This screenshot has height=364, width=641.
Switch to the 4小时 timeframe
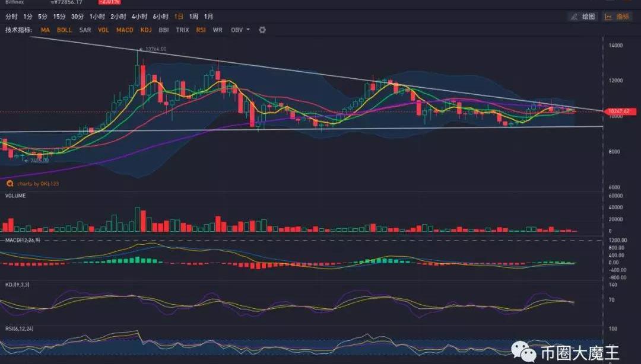tap(139, 17)
